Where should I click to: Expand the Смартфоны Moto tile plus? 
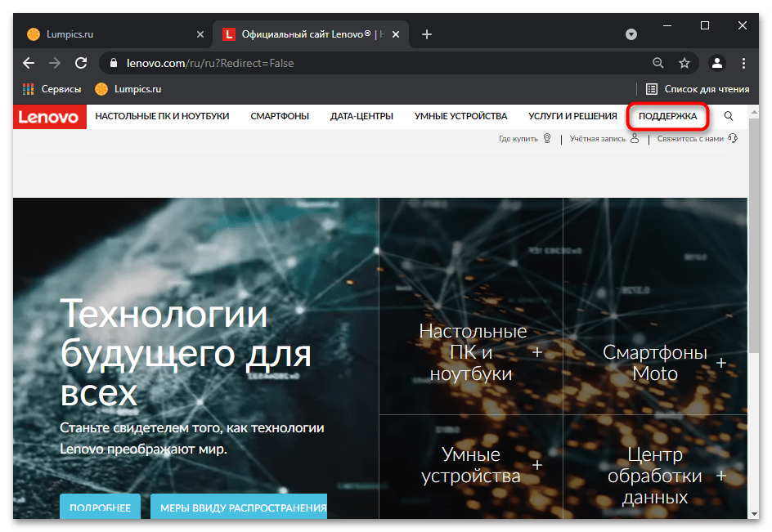click(720, 363)
